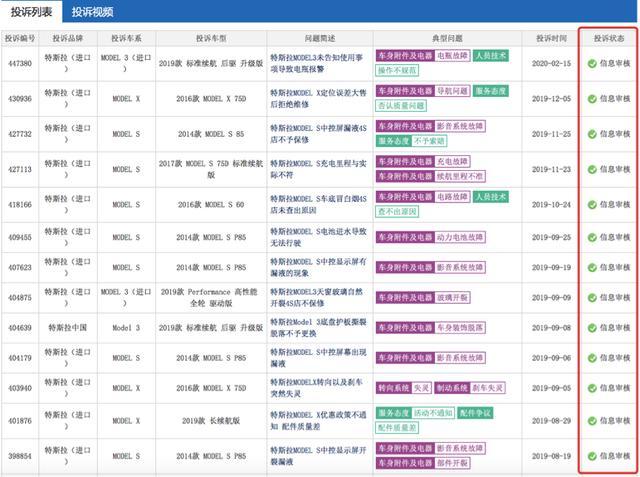This screenshot has height=477, width=640.
Task: Open complaint link 特斯拉MODEL S中控显示屏有漏液的现象
Action: (x=318, y=267)
